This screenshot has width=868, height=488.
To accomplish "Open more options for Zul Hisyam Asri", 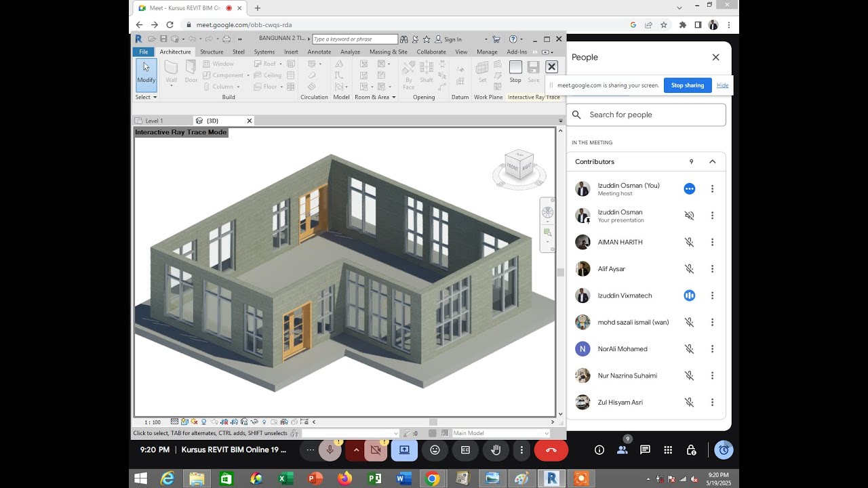I will [712, 402].
